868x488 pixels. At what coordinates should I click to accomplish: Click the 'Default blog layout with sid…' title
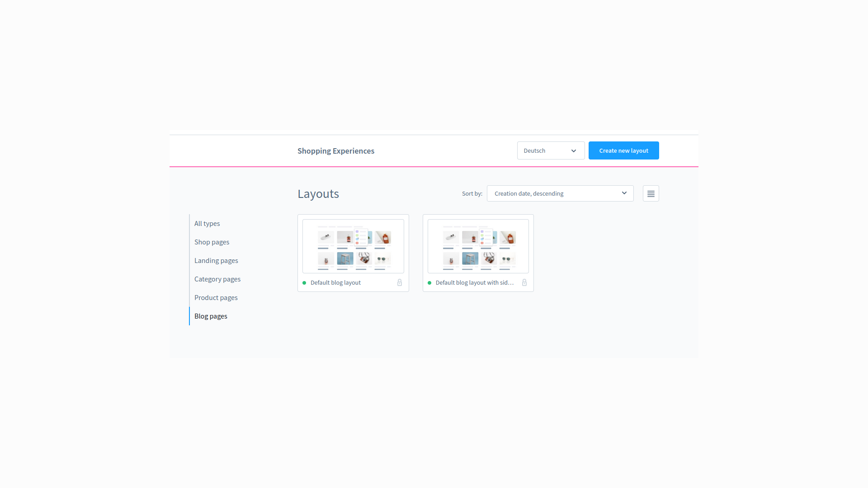pos(475,282)
